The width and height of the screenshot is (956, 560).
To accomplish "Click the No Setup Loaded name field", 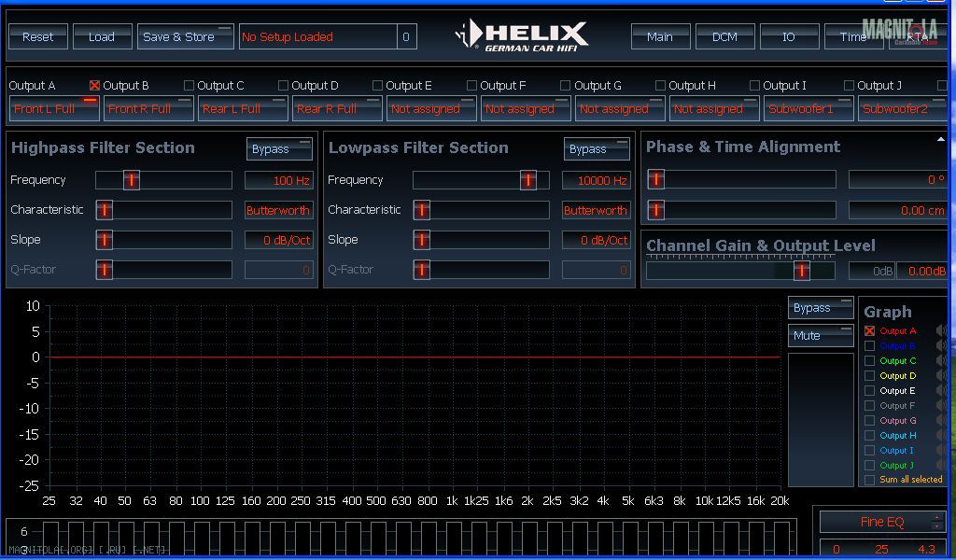I will [317, 36].
